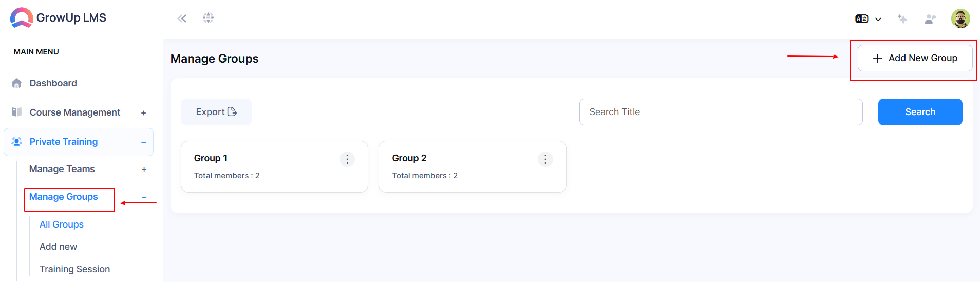Go to Dashboard in main menu

[53, 83]
